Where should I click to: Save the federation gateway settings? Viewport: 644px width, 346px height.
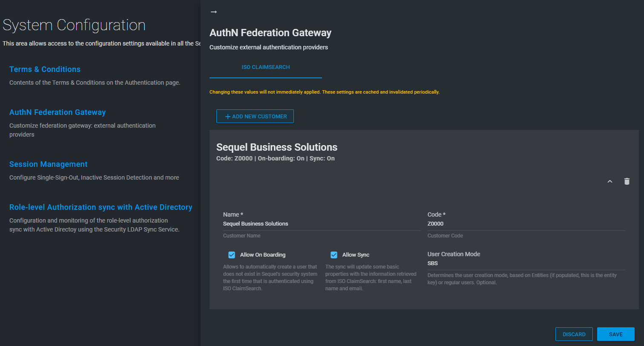(x=616, y=334)
